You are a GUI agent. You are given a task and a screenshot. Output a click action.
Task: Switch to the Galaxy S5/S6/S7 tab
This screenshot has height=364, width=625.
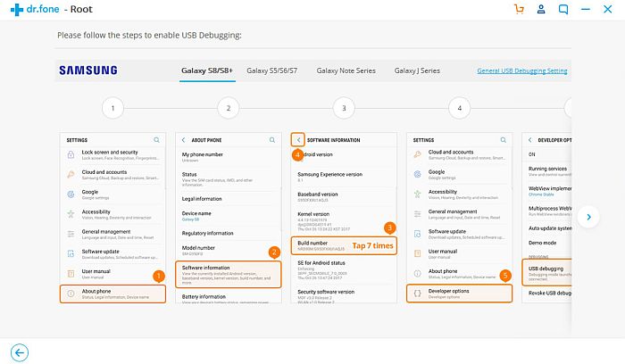(x=271, y=70)
